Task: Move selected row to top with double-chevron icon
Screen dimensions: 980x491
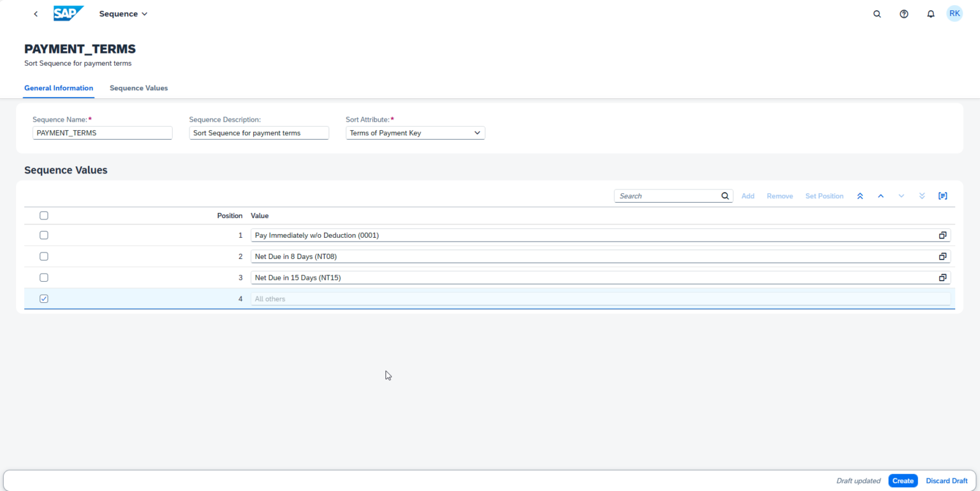Action: tap(860, 196)
